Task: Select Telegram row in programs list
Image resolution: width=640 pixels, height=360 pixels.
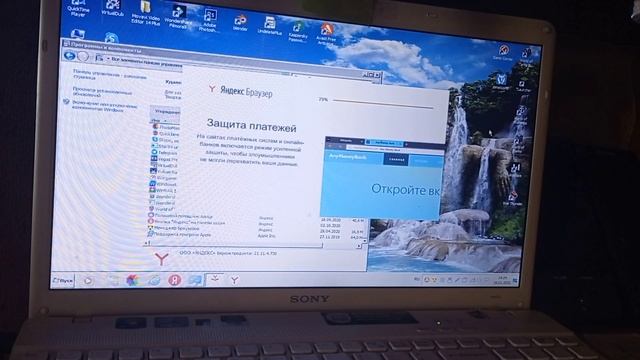Action: pyautogui.click(x=164, y=153)
